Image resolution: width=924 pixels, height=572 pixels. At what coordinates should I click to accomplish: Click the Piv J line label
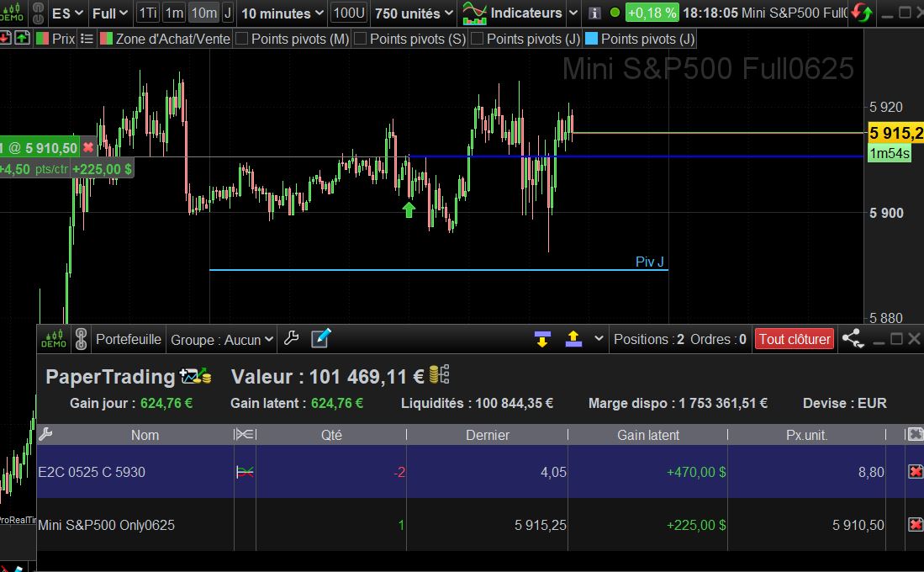point(649,262)
